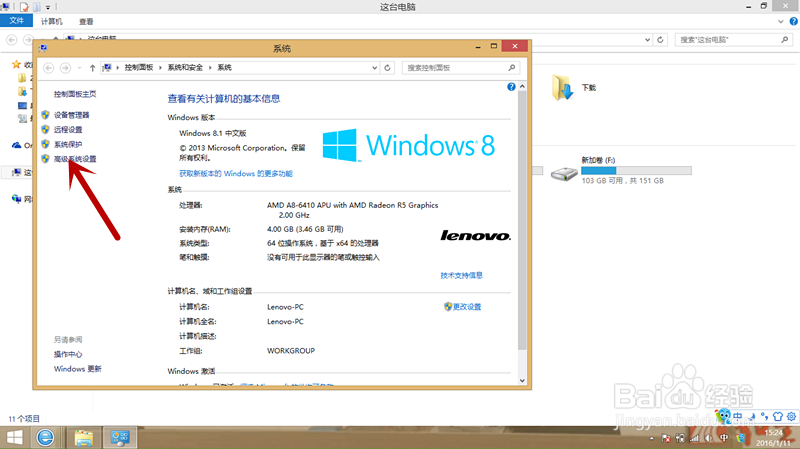
Task: Open help icon in This PC window
Action: tap(793, 21)
